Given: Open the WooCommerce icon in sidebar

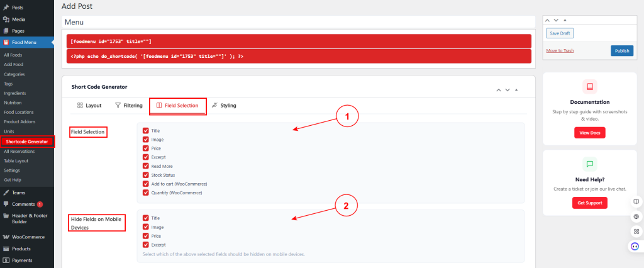Looking at the screenshot, I should coord(6,237).
